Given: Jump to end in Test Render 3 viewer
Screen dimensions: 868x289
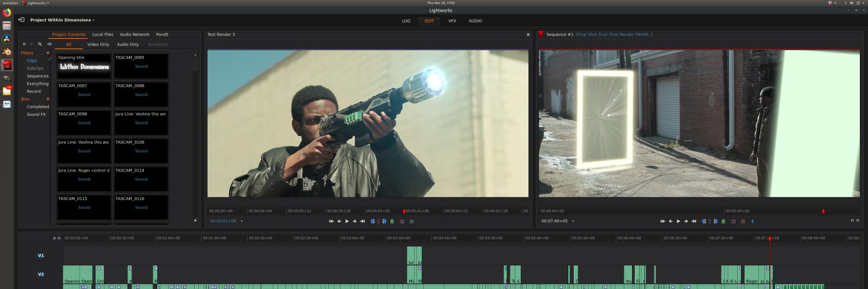Looking at the screenshot, I should coord(362,221).
